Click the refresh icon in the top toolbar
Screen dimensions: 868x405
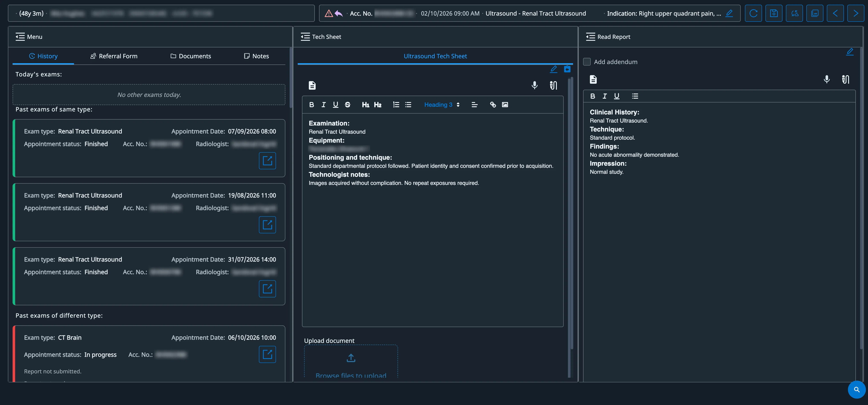753,13
